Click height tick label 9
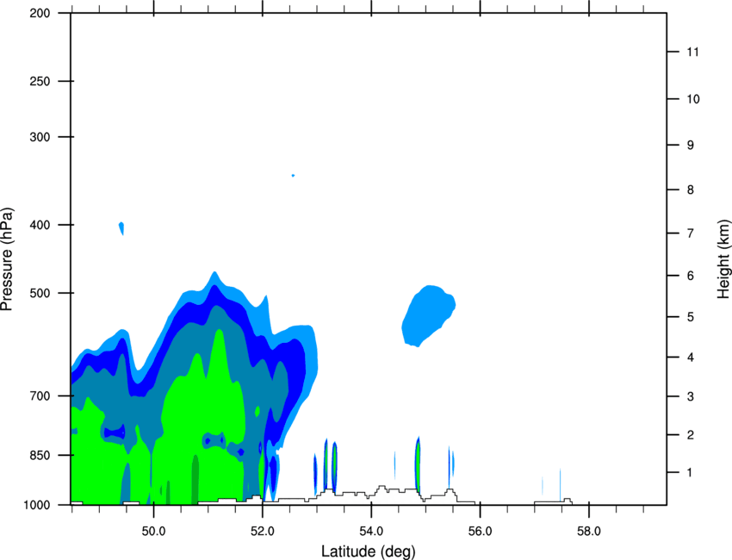This screenshot has height=560, width=732. tap(691, 146)
